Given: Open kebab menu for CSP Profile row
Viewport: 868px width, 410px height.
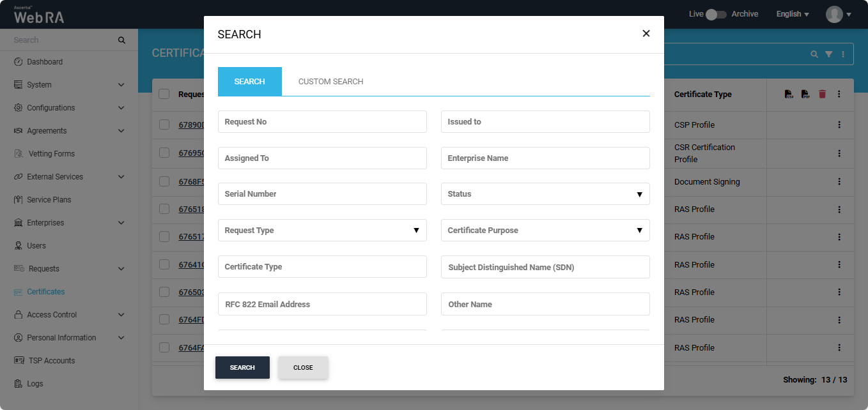Looking at the screenshot, I should [x=839, y=125].
